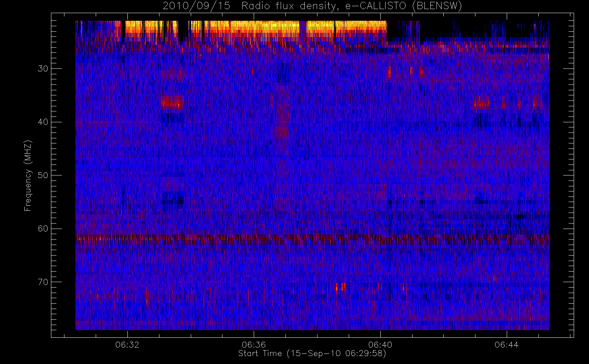Screen dimensions: 589x364
Task: Click the 60 MHz frequency tick label
Action: [43, 229]
